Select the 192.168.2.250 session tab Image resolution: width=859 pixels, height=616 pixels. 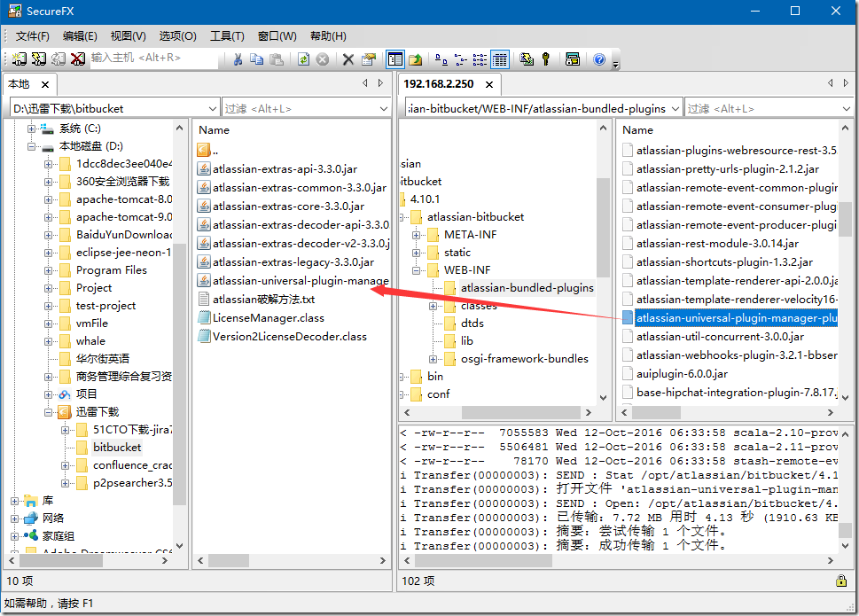438,84
